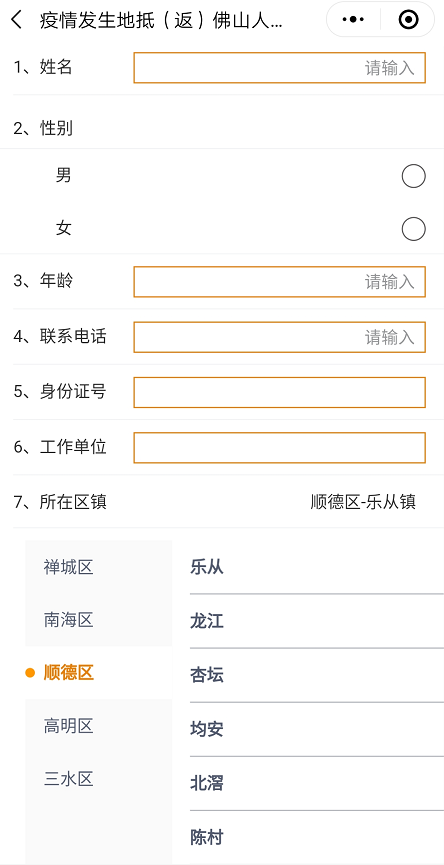The image size is (444, 865).
Task: Tap the mini program close target icon
Action: pyautogui.click(x=408, y=20)
